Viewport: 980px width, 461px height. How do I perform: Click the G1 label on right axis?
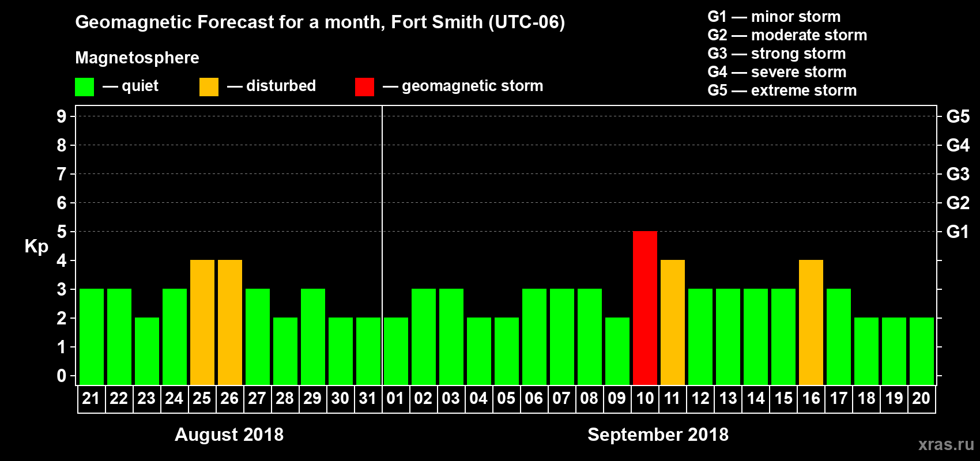click(x=958, y=232)
